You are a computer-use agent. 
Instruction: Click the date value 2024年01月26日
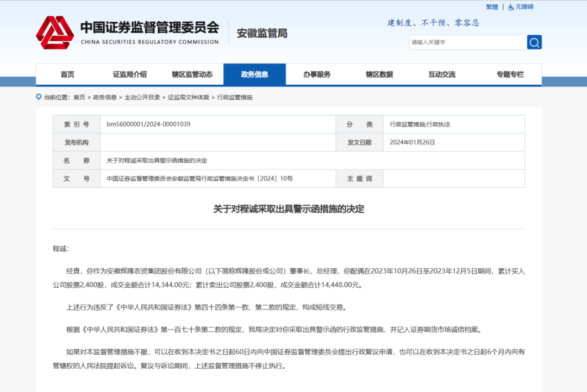click(x=412, y=142)
